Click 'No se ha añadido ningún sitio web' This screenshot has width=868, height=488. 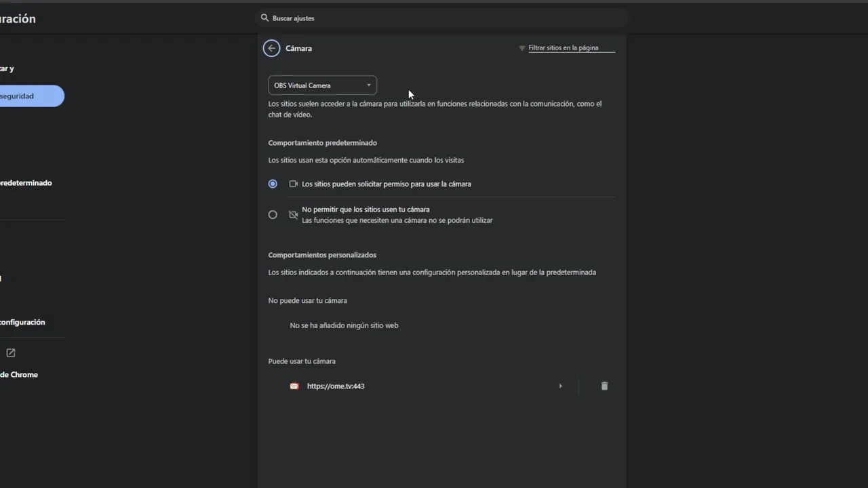click(344, 325)
